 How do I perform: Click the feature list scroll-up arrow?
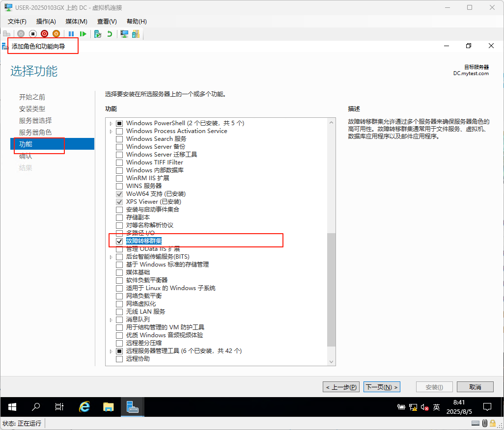point(332,122)
